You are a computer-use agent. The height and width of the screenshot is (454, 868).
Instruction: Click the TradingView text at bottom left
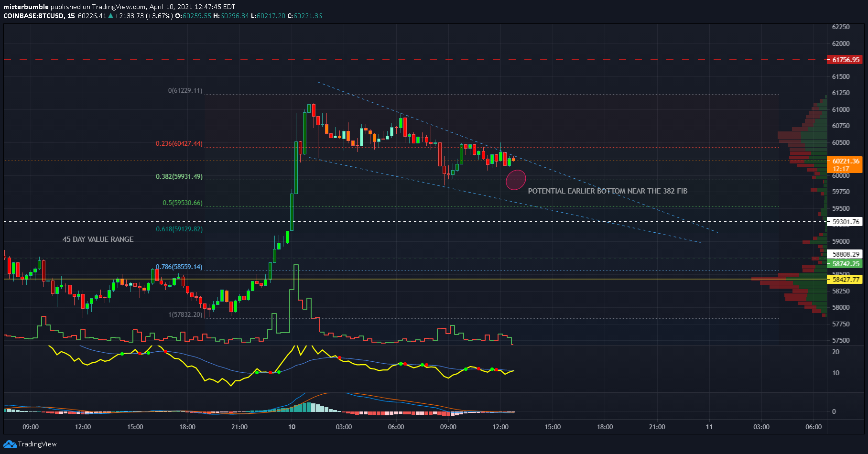click(x=37, y=444)
